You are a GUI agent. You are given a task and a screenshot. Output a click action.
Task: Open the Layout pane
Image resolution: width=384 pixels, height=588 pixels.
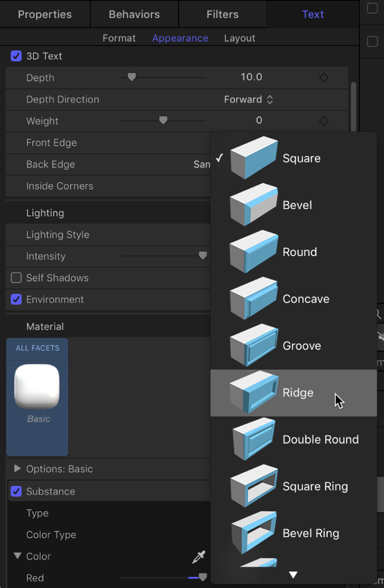[x=240, y=38]
